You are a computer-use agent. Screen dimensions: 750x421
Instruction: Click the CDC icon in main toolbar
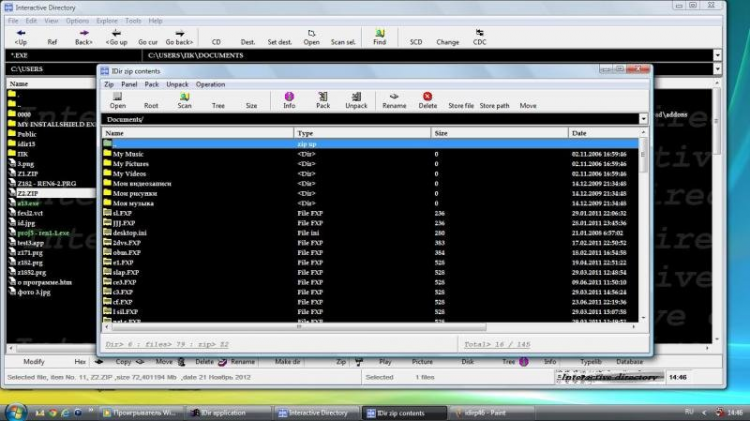click(479, 33)
